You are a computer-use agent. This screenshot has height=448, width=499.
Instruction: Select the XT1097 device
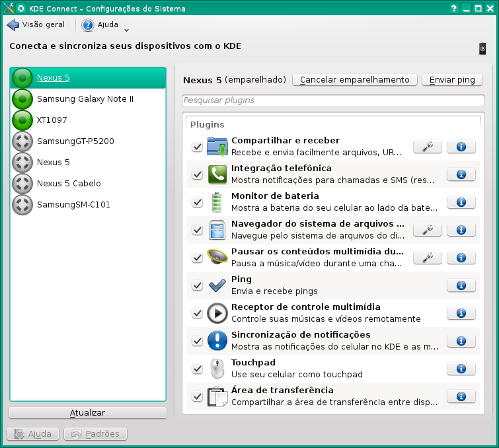pos(88,120)
